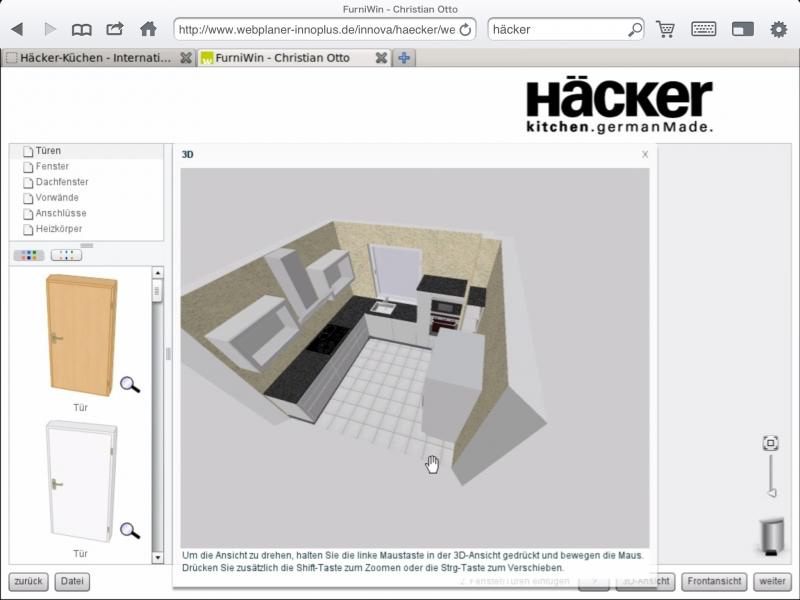Click the search magnifier in search box
The height and width of the screenshot is (600, 800).
[635, 30]
